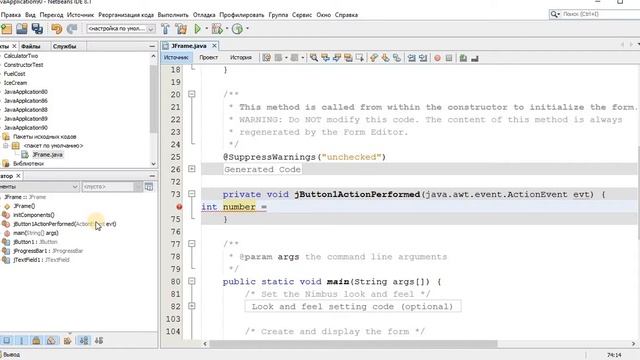Click the Previous Bookmark icon
The image size is (640, 360).
[374, 58]
